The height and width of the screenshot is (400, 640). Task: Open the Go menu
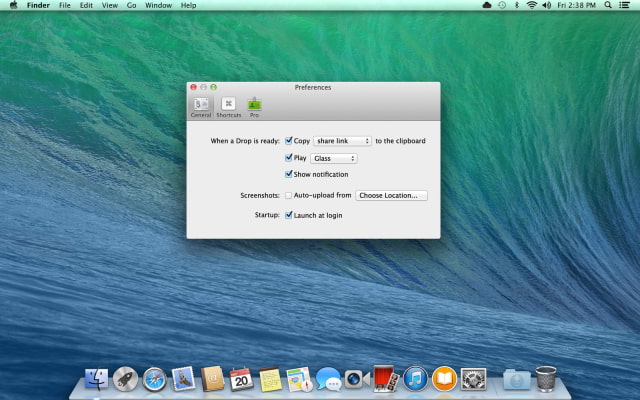(x=131, y=5)
